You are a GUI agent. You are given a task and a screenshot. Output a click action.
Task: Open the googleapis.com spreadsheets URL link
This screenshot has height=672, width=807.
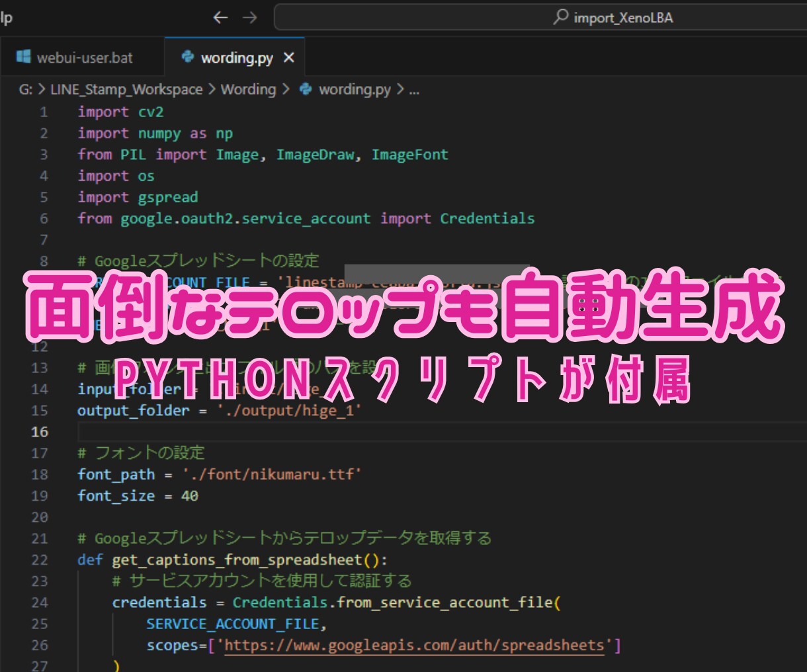(415, 645)
